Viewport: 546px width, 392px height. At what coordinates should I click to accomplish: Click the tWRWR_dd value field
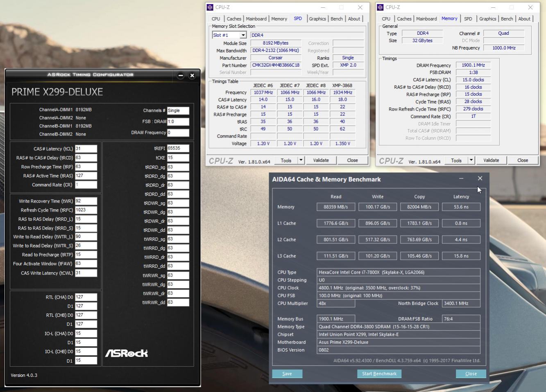[178, 302]
